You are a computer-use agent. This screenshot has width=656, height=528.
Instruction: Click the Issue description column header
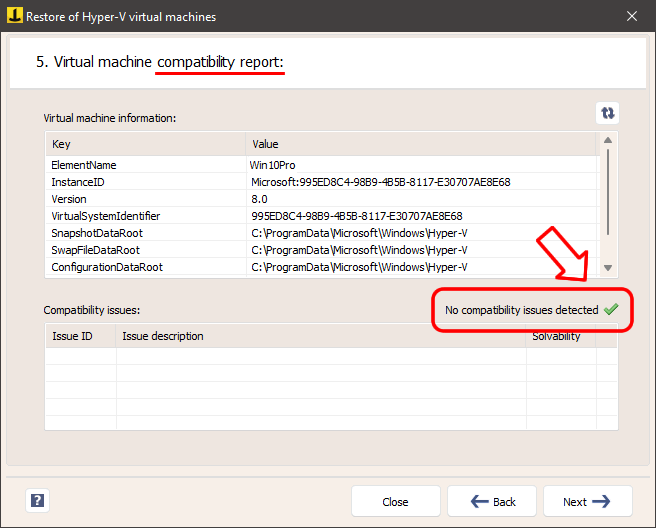[x=320, y=336]
